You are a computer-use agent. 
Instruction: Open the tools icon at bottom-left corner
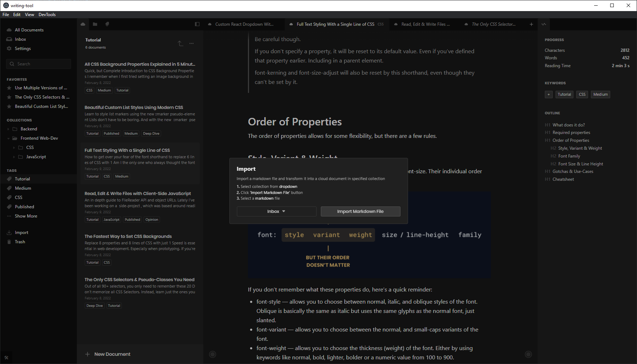click(x=6, y=357)
